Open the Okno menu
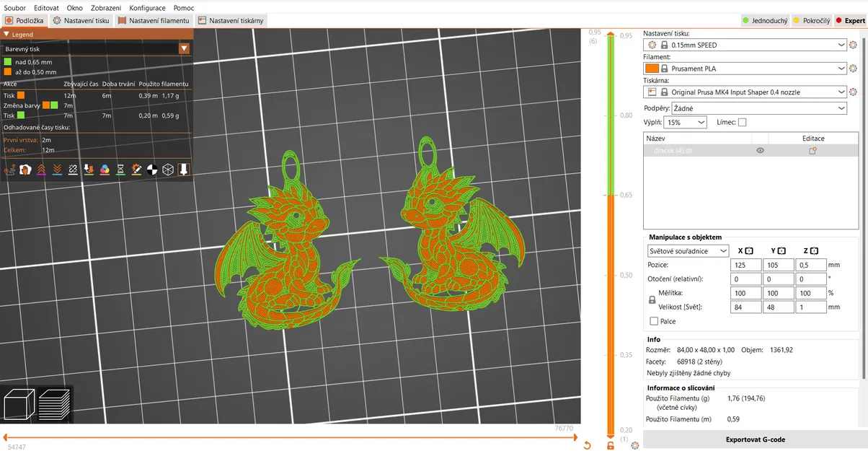The height and width of the screenshot is (451, 868). pyautogui.click(x=74, y=8)
